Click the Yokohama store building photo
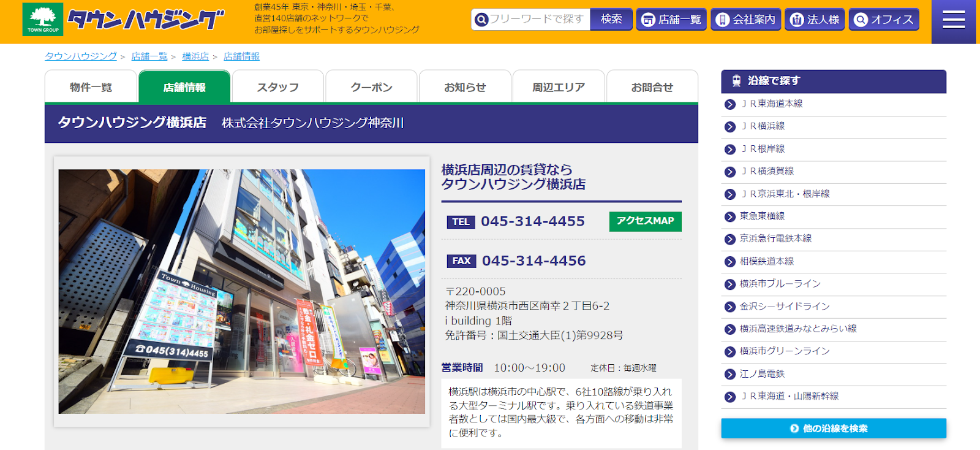The width and height of the screenshot is (980, 450). (242, 292)
